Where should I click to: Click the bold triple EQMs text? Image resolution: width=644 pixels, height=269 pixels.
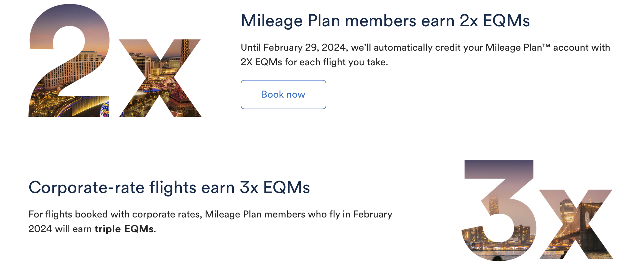coord(124,229)
